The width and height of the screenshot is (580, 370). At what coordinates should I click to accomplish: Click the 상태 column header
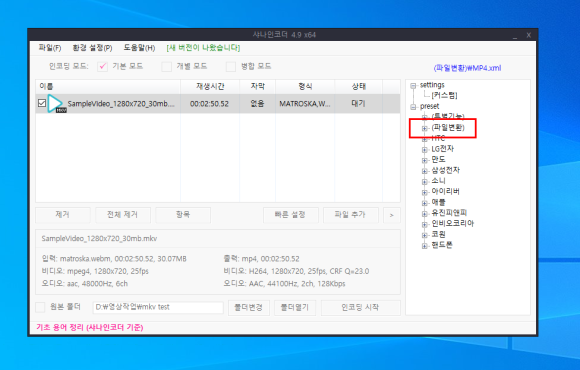tap(358, 87)
